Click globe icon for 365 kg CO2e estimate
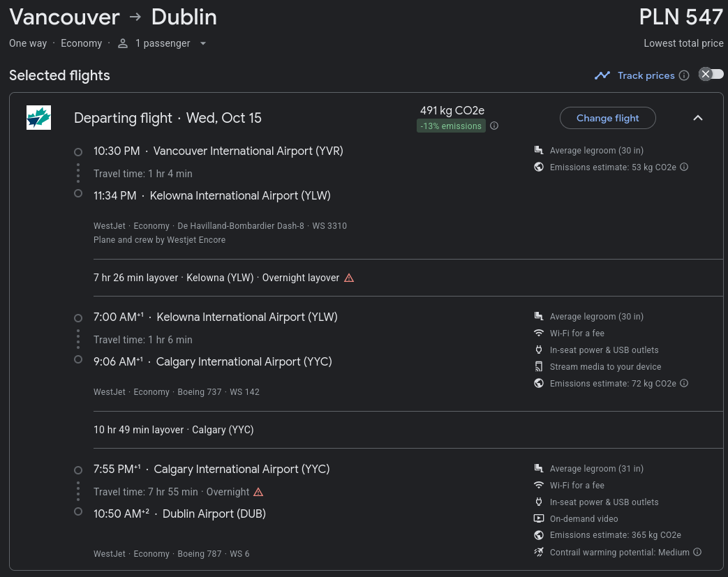The width and height of the screenshot is (728, 577). (539, 535)
